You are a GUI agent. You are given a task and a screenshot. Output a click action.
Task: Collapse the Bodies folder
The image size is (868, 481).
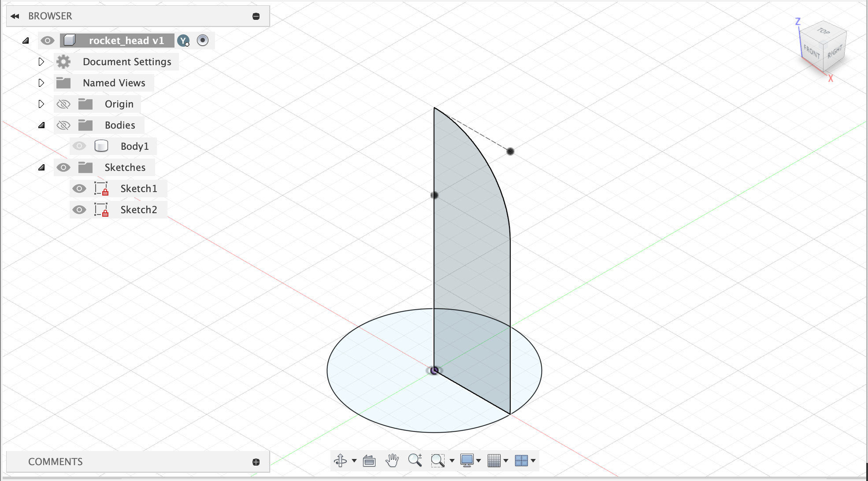click(41, 125)
